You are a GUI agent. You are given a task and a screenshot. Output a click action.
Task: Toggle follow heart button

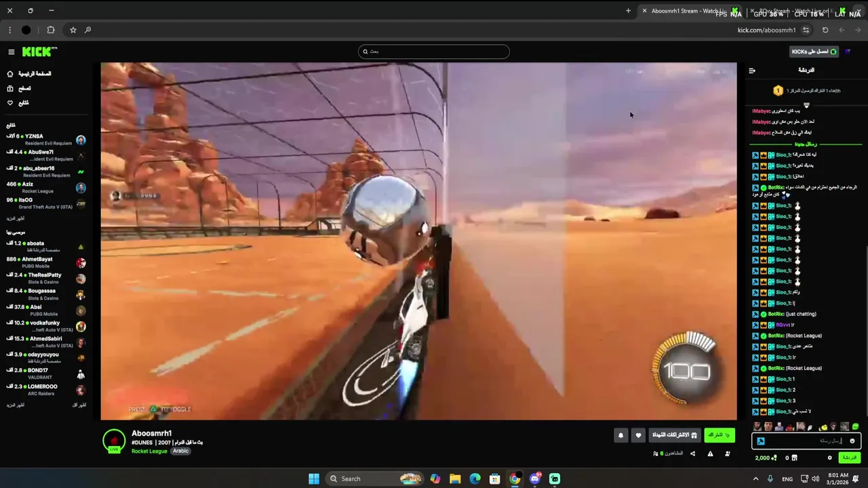[638, 436]
